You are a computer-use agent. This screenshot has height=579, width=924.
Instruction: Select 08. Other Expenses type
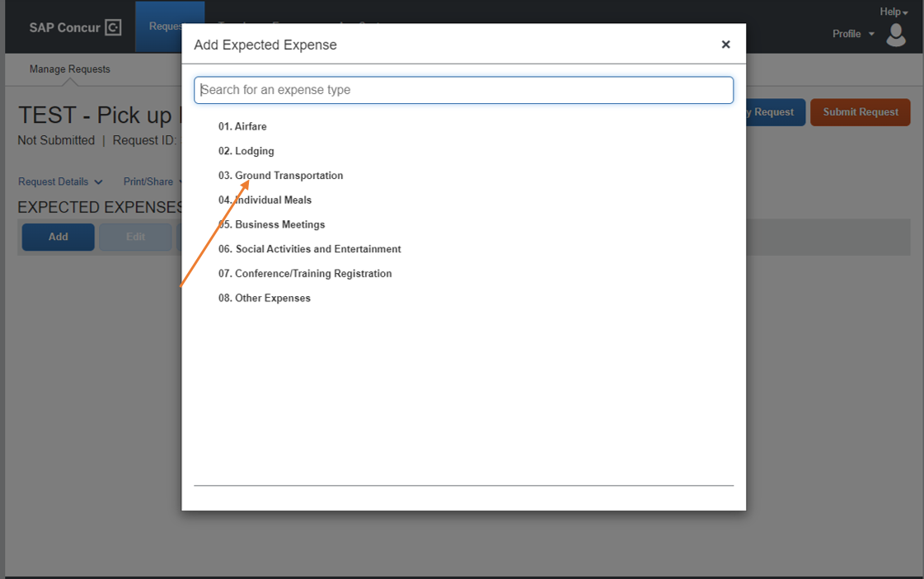(264, 299)
